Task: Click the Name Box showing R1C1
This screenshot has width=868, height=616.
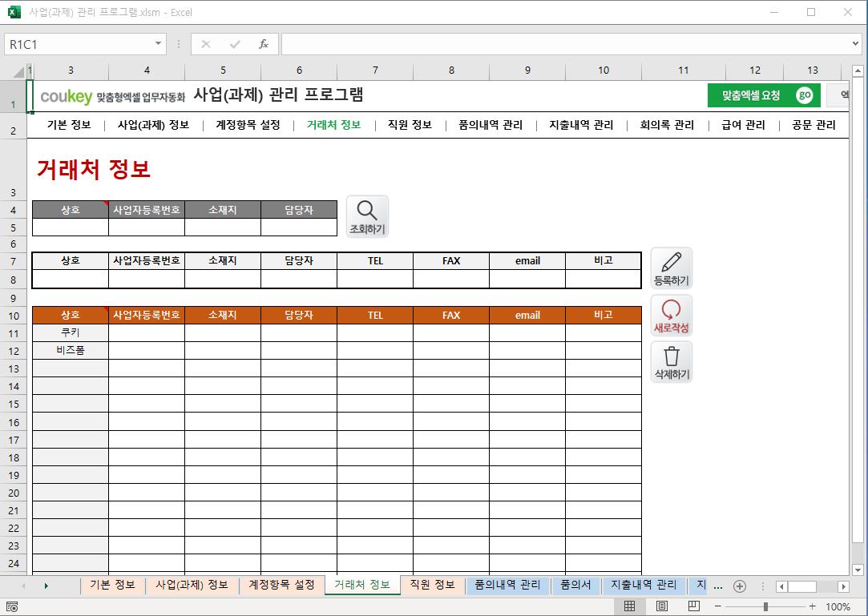Action: pyautogui.click(x=79, y=44)
